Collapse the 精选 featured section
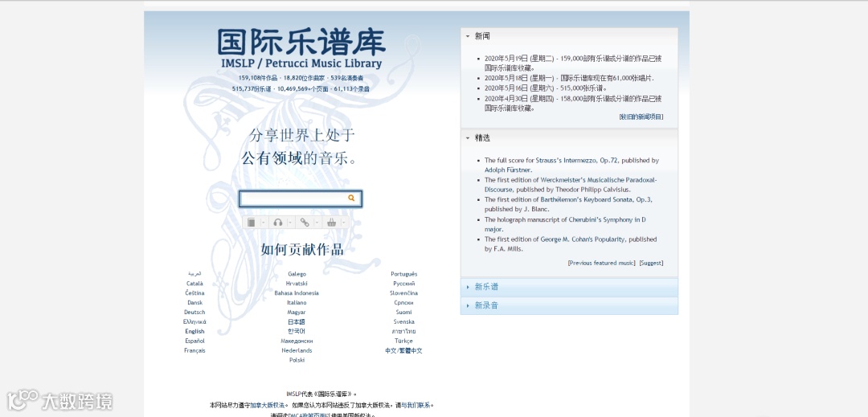The height and width of the screenshot is (417, 868). point(569,138)
